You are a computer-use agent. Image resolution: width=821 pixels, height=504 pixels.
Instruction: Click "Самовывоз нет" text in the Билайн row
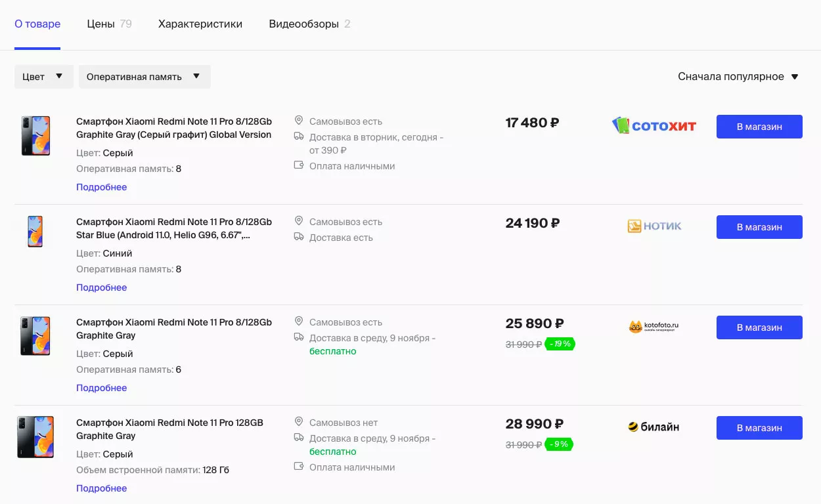click(x=344, y=423)
